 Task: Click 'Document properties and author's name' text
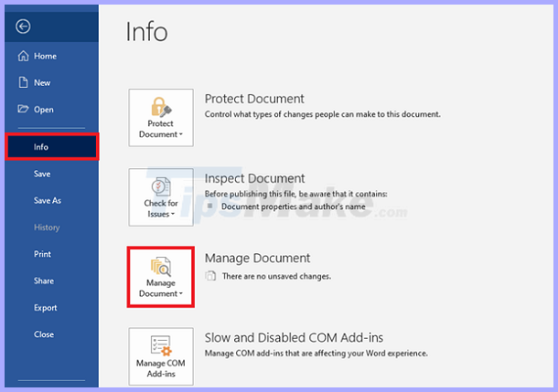point(294,207)
